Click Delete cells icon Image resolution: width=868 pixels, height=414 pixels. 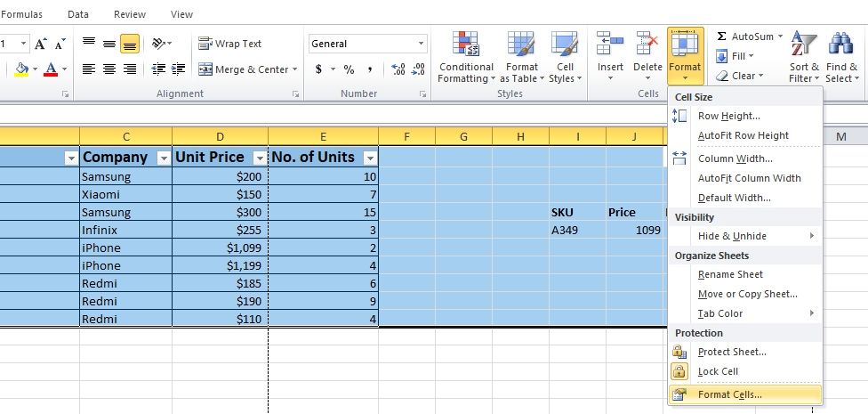point(647,44)
